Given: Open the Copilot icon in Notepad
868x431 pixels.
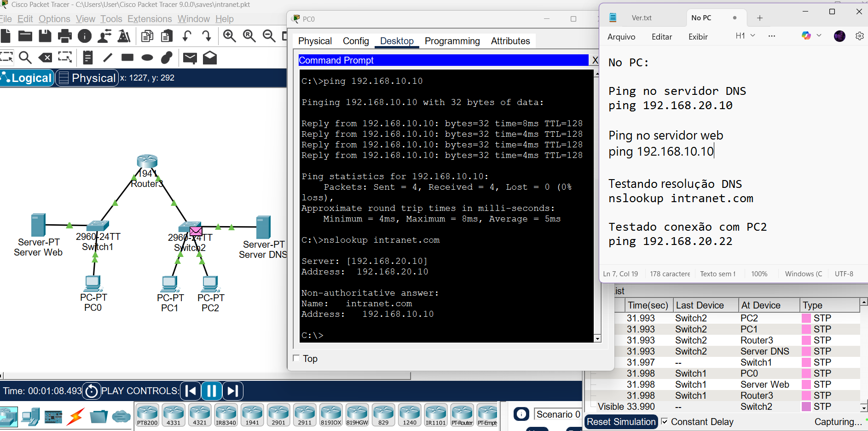Looking at the screenshot, I should (806, 35).
